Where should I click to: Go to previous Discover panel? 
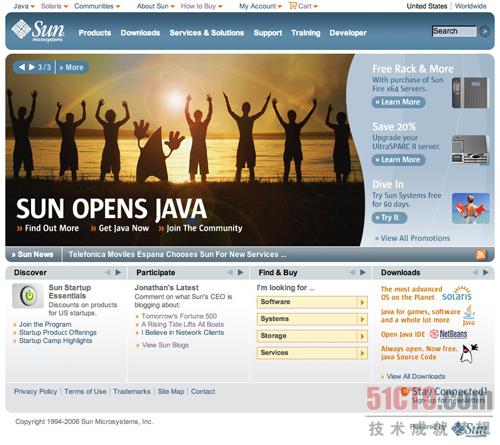[108, 272]
